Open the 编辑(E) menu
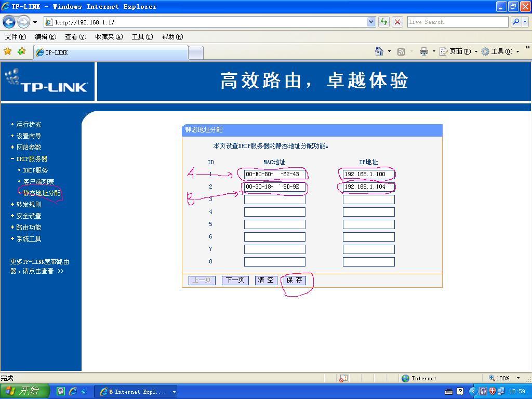532x399 pixels. 46,37
